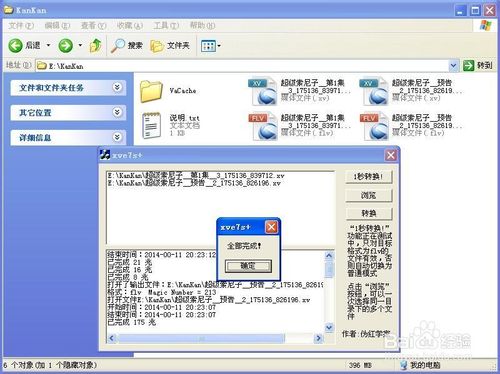Confirm the 全部完成 dialog with 确定
The width and height of the screenshot is (500, 374).
click(248, 266)
